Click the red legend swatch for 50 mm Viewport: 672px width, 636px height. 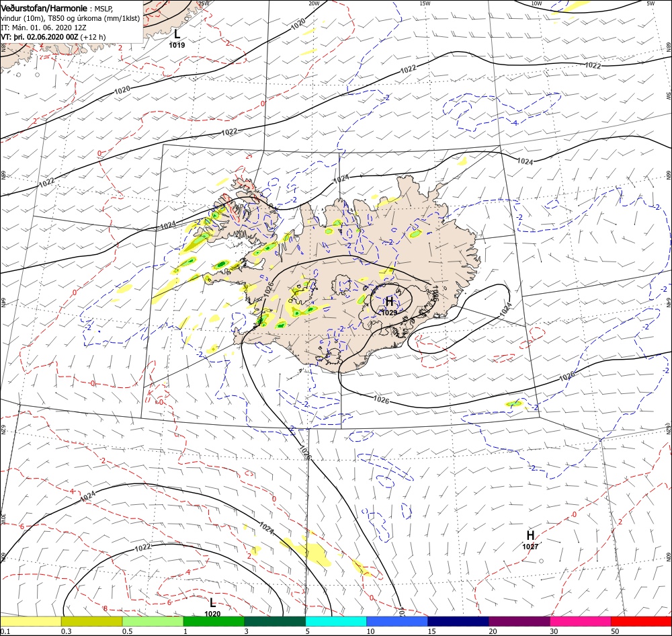[x=641, y=621]
